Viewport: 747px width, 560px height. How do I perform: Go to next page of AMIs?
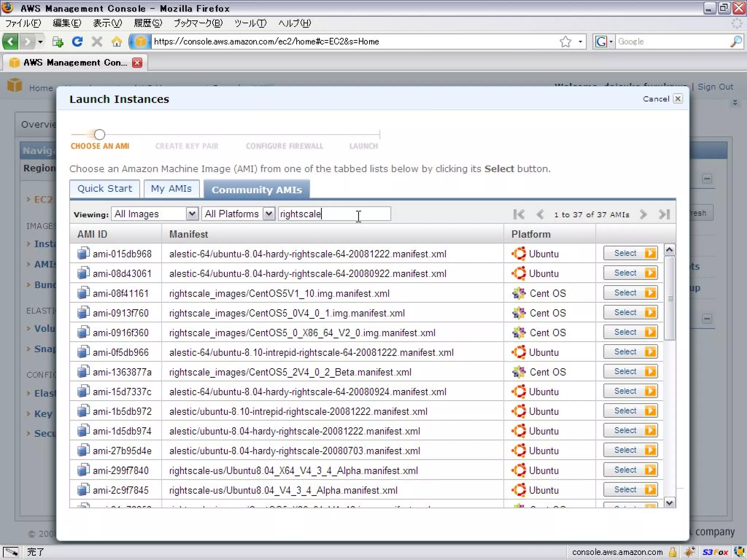pos(643,214)
